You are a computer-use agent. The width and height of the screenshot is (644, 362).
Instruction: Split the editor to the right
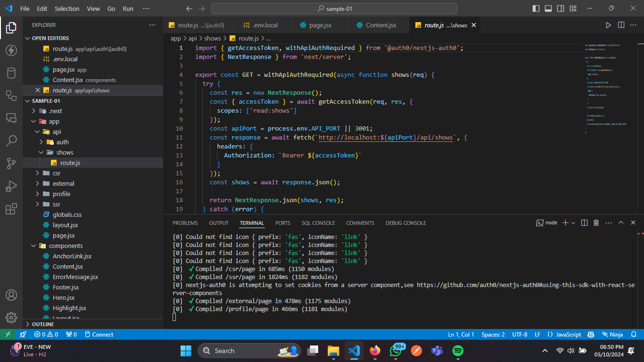pos(621,25)
